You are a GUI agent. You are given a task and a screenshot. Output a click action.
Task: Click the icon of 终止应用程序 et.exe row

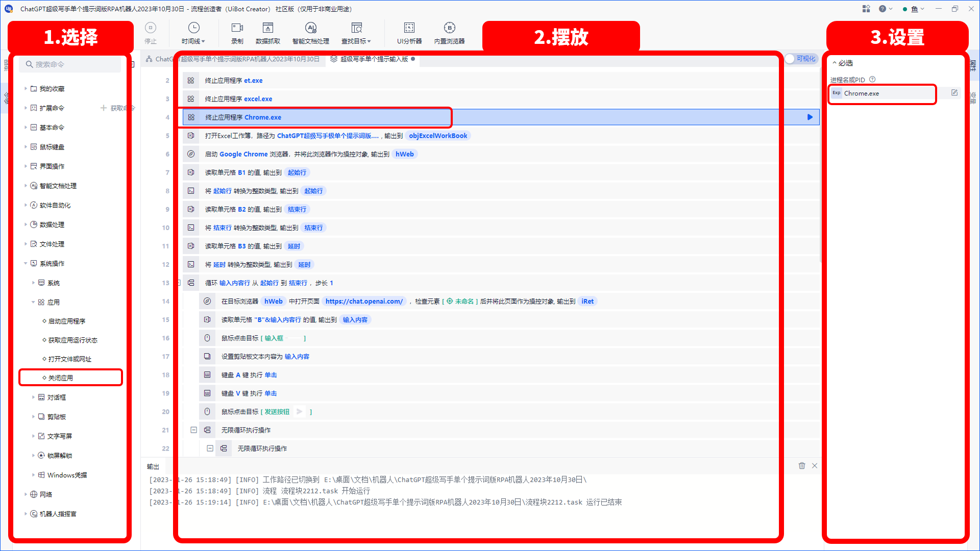191,81
